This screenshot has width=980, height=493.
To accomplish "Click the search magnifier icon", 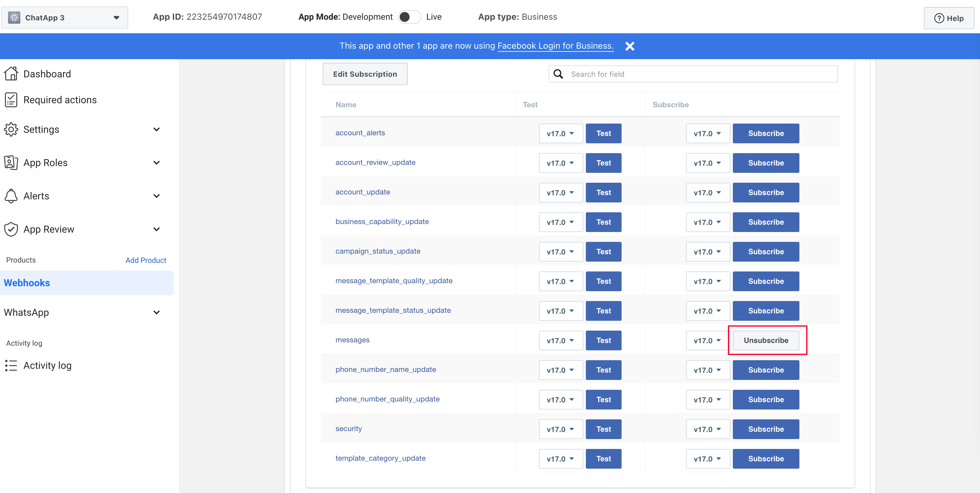I will (x=558, y=74).
